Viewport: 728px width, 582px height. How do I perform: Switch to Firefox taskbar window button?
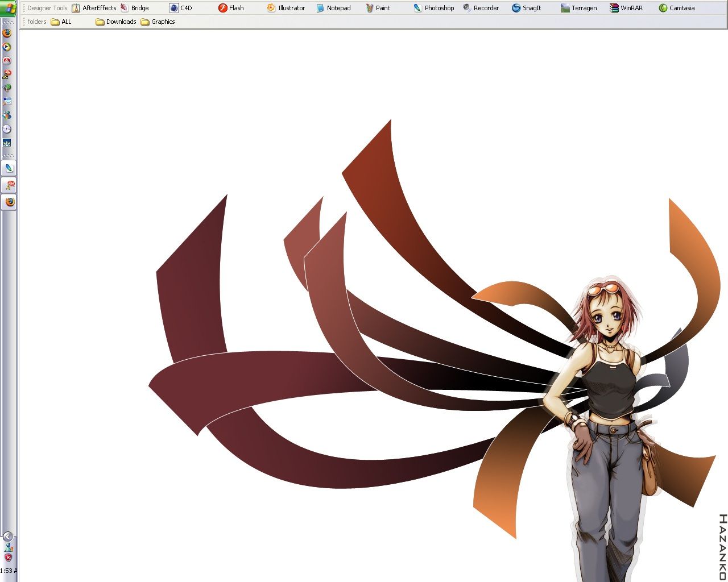point(9,202)
